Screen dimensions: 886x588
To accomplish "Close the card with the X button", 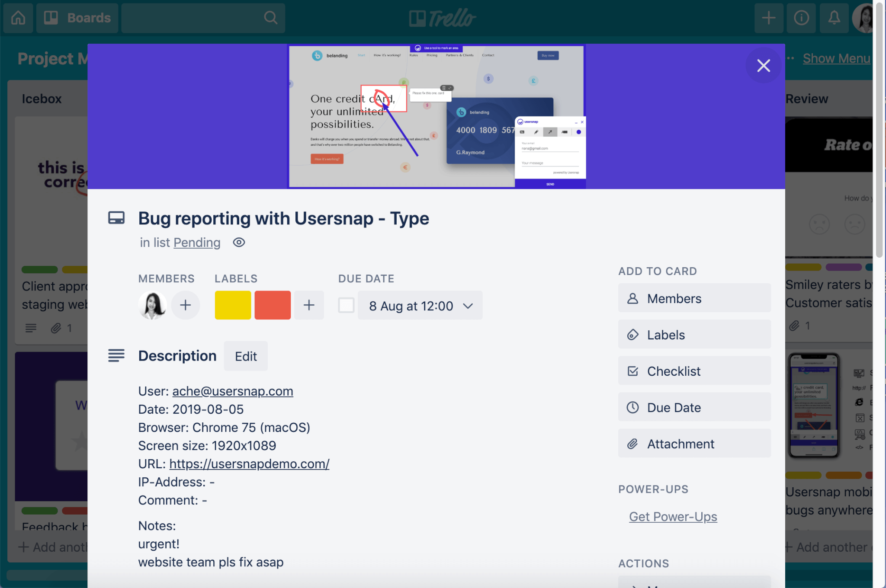I will pos(764,65).
